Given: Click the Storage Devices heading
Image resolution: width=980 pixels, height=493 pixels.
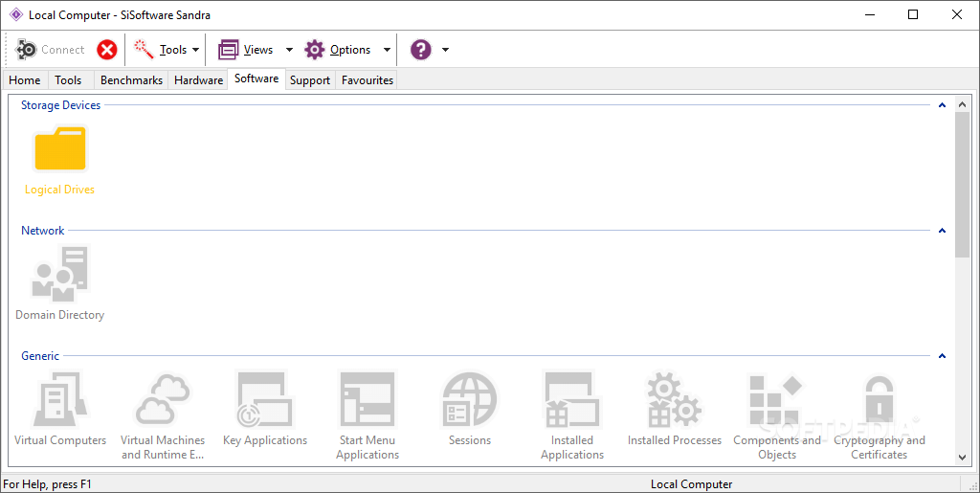Looking at the screenshot, I should [60, 105].
